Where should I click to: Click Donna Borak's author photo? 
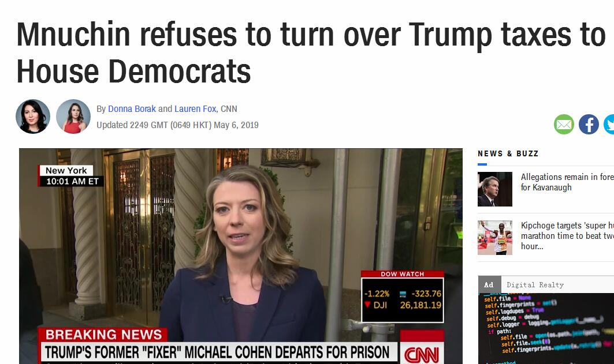[x=33, y=117]
